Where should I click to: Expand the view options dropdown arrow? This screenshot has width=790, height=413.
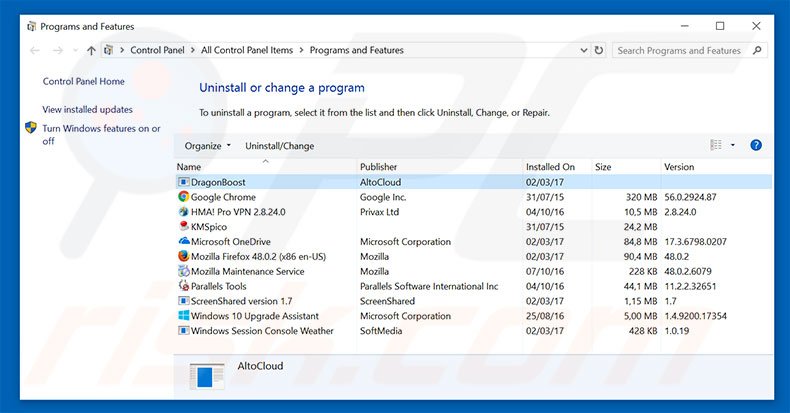tap(733, 145)
